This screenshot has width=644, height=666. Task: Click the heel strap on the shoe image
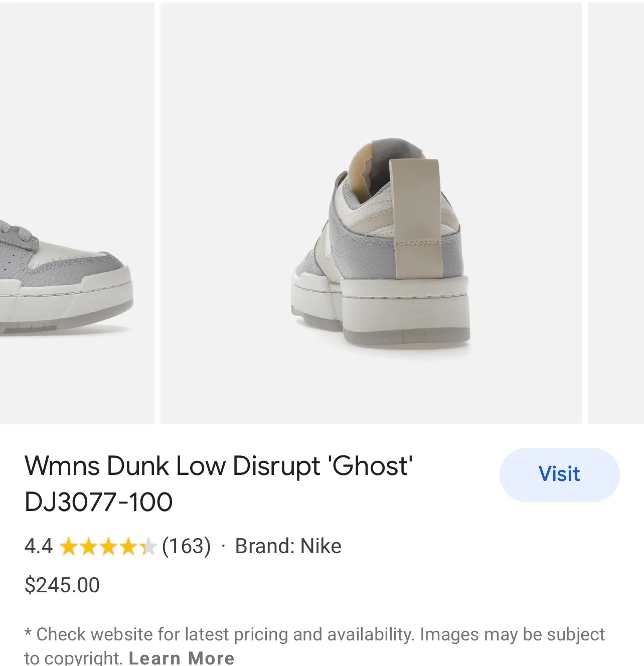click(417, 221)
